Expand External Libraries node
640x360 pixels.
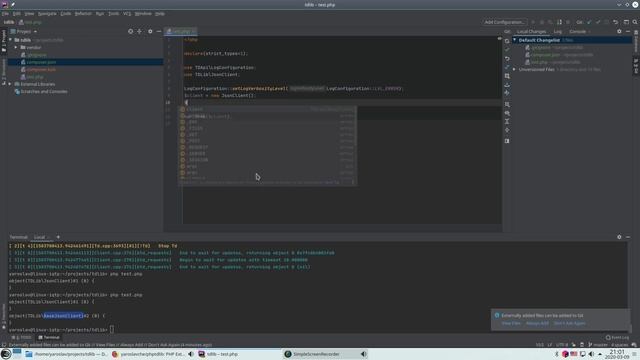point(10,84)
